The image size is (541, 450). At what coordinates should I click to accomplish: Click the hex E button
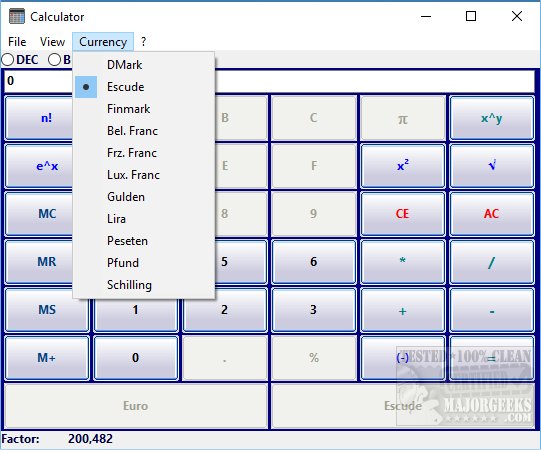(x=241, y=166)
